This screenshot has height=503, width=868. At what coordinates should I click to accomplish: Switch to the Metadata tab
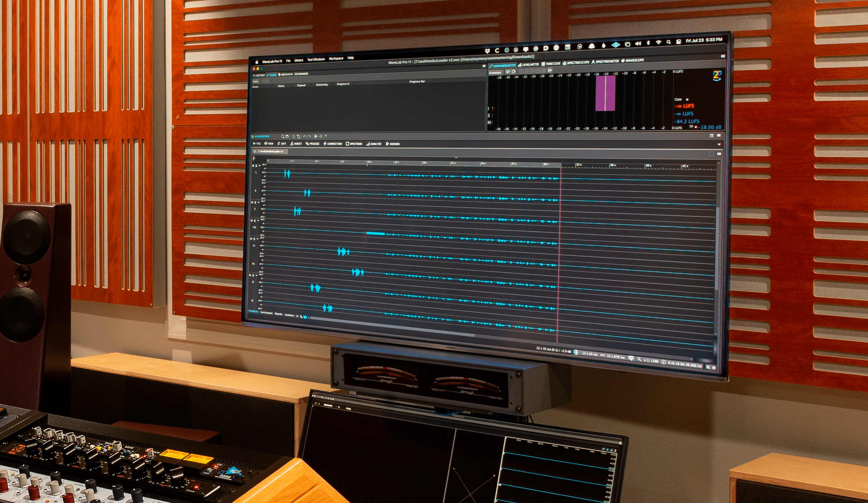pos(286,75)
